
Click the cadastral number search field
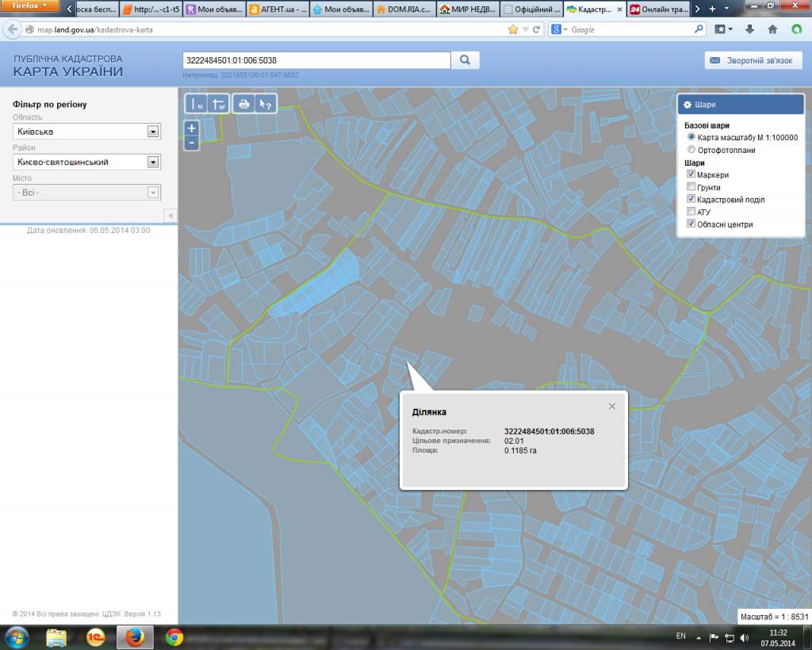[x=316, y=60]
